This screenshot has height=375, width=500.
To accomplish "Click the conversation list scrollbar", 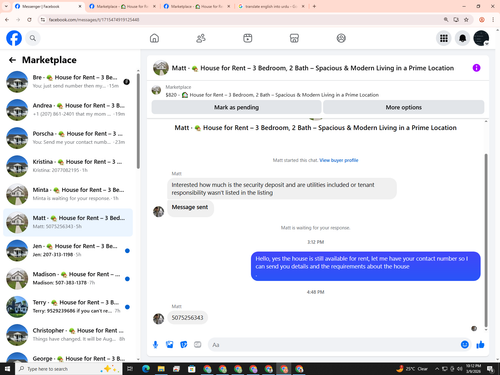I will pyautogui.click(x=138, y=121).
